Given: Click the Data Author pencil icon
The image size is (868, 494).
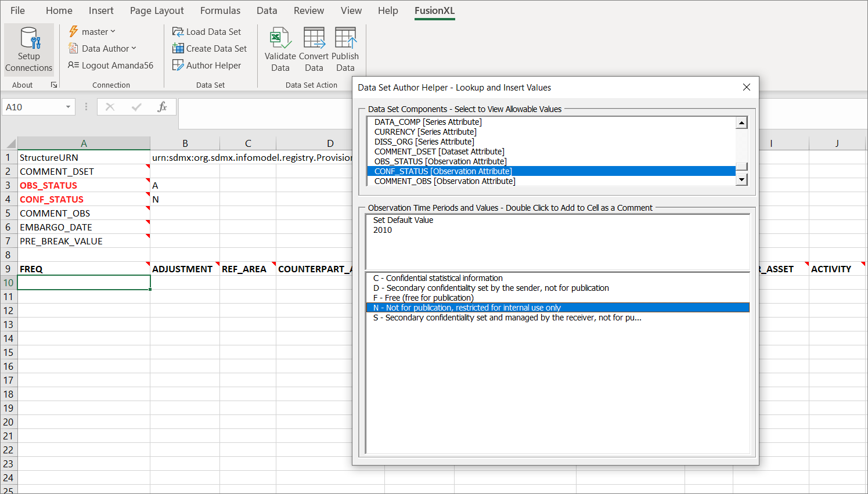Looking at the screenshot, I should (x=74, y=48).
